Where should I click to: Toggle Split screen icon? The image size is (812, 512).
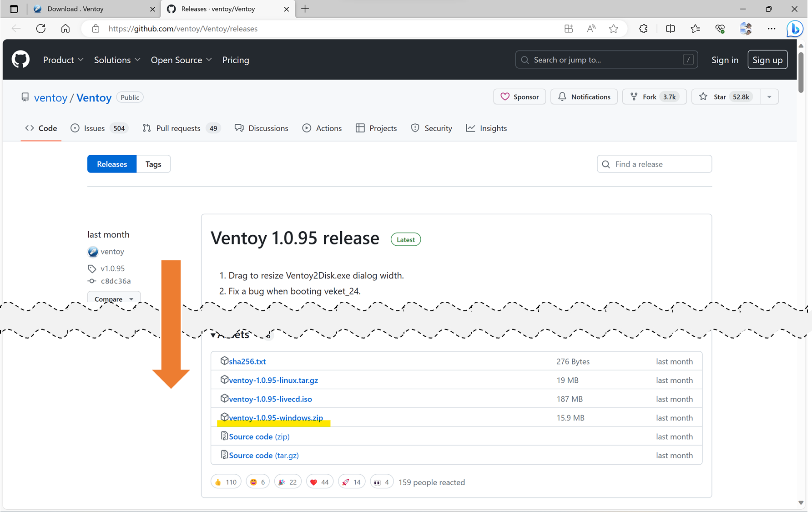pos(670,29)
